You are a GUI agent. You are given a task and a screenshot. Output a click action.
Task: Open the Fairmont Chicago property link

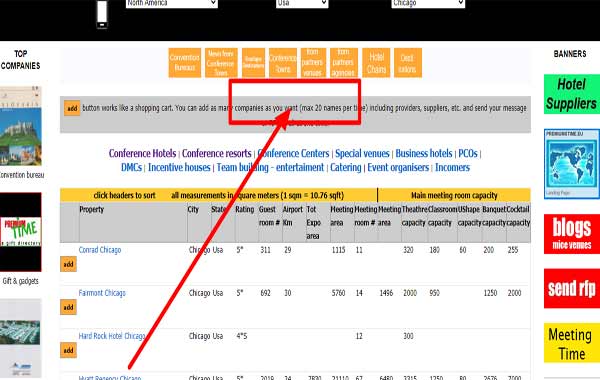pyautogui.click(x=102, y=293)
